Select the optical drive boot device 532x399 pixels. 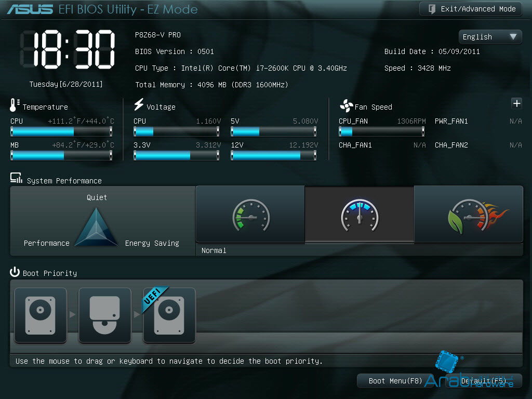[x=105, y=315]
